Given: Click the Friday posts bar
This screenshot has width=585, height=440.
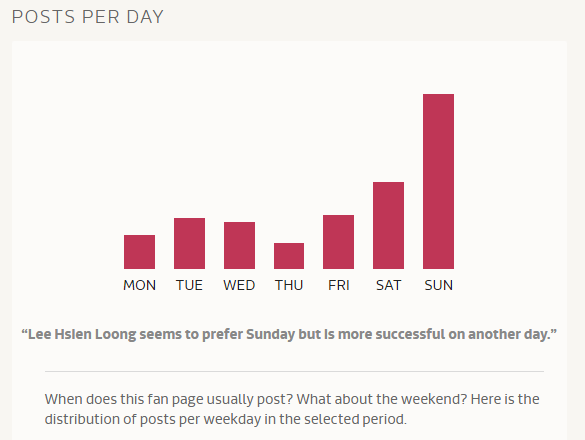Looking at the screenshot, I should click(x=338, y=242).
